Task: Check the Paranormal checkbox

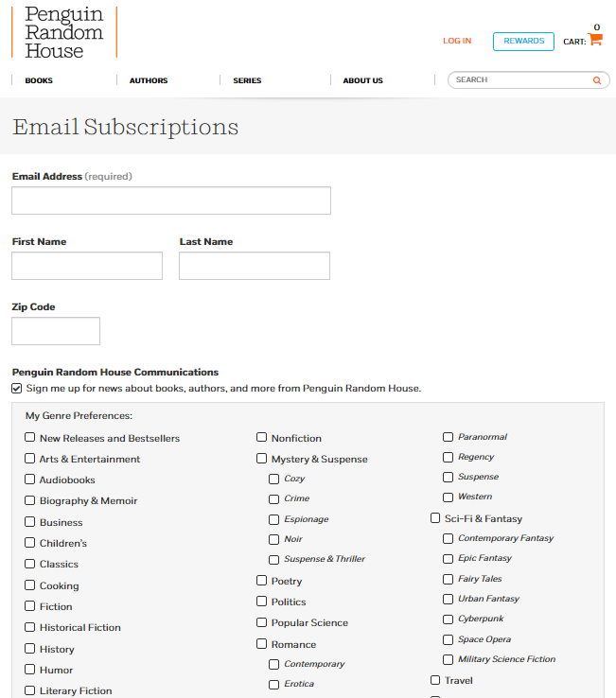Action: 449,437
